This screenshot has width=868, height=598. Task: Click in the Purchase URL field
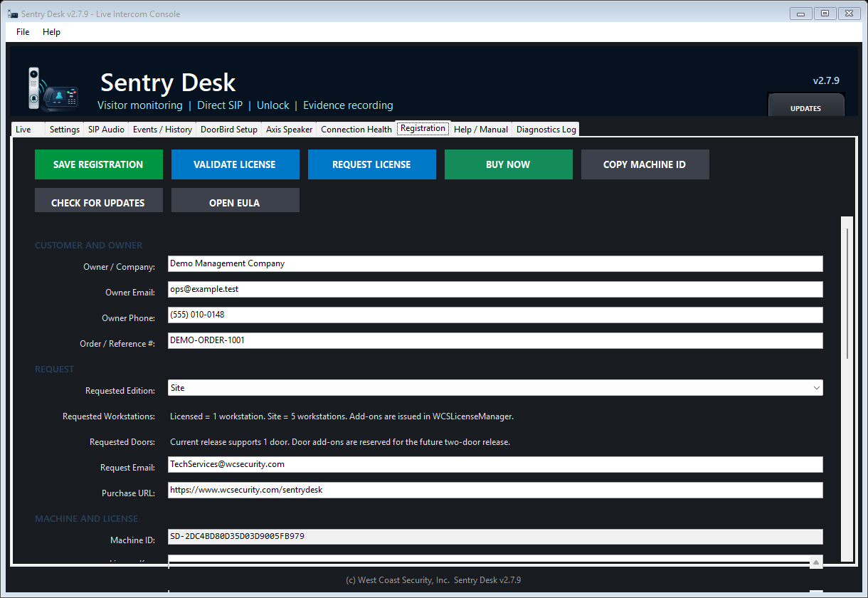pos(495,490)
